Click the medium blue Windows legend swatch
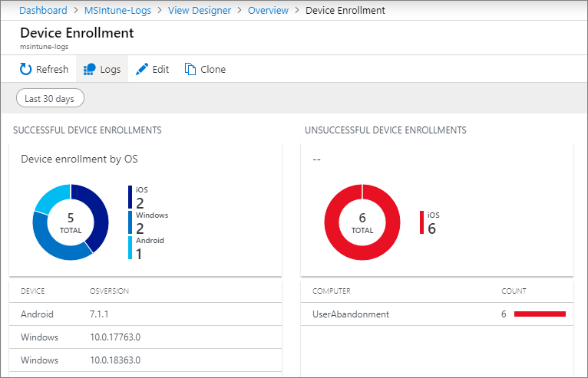 pos(130,222)
